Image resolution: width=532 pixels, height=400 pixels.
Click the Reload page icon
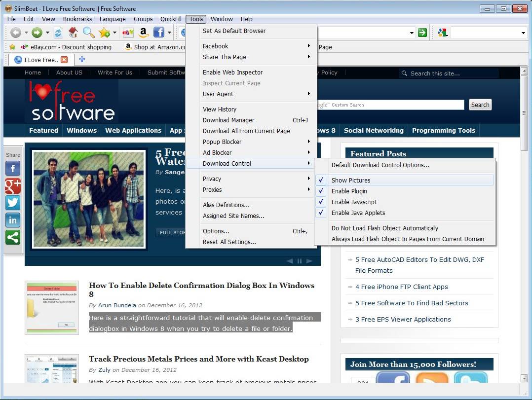point(58,33)
